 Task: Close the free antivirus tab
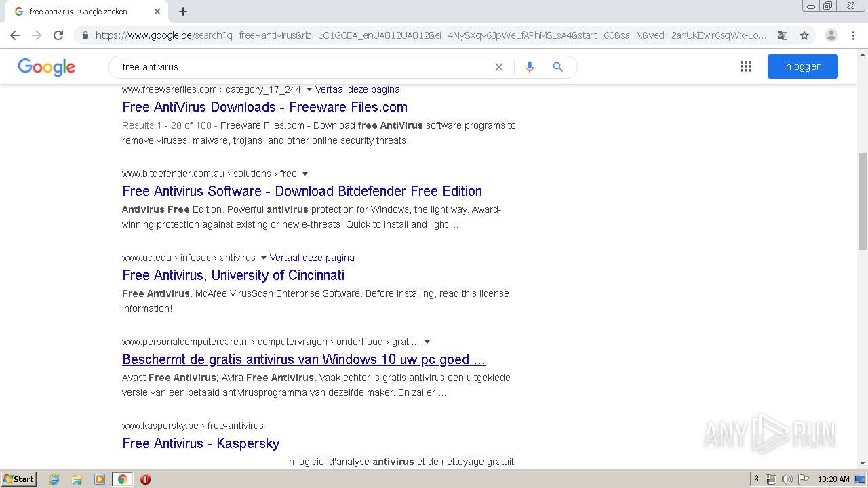point(157,12)
